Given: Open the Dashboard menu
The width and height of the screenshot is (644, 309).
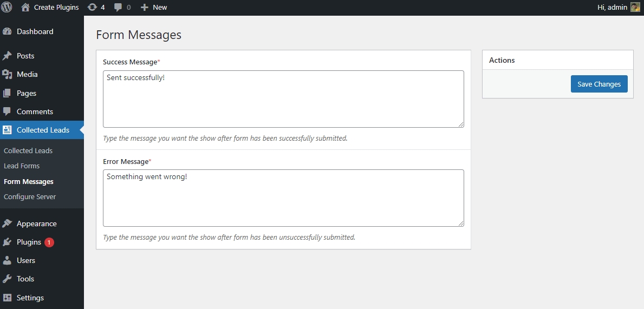Looking at the screenshot, I should click(x=35, y=31).
